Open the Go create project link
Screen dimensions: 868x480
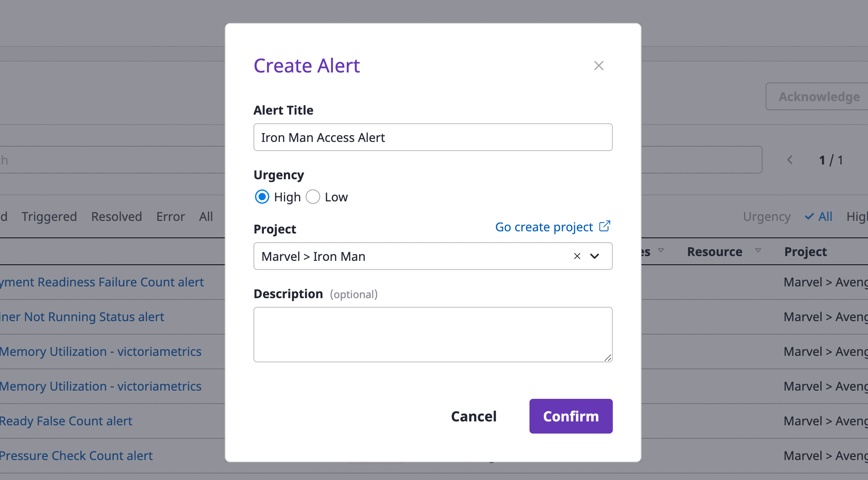544,227
